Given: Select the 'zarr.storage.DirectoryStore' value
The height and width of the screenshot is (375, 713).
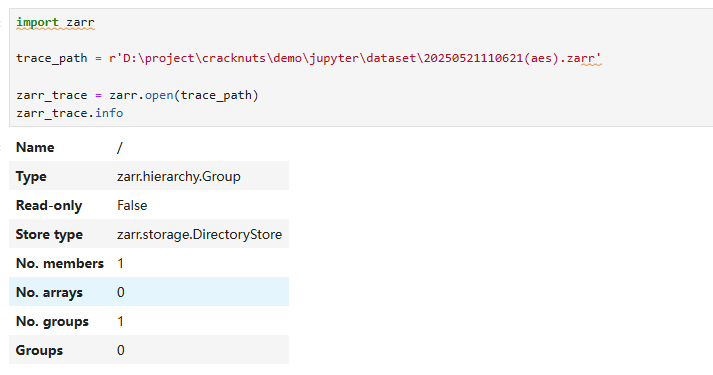Looking at the screenshot, I should (199, 235).
